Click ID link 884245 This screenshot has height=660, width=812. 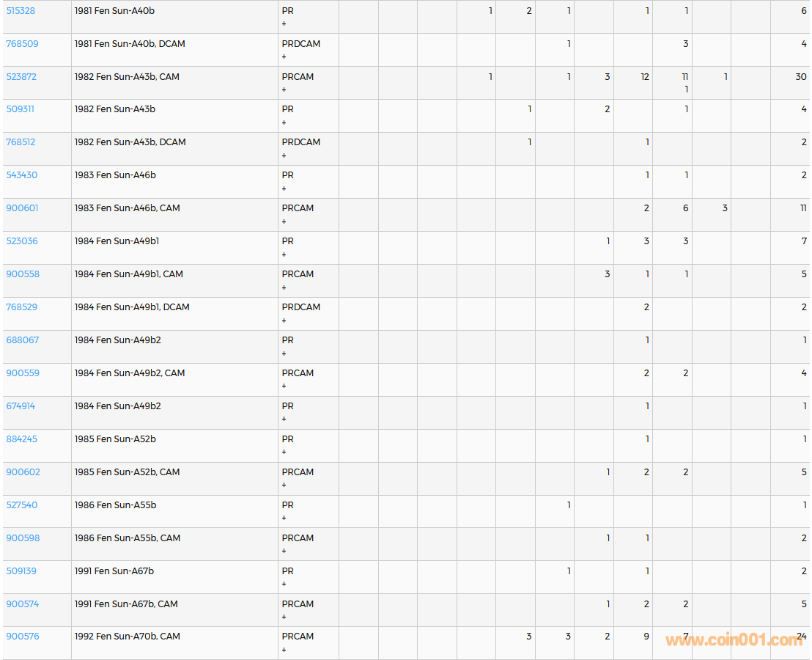point(22,439)
